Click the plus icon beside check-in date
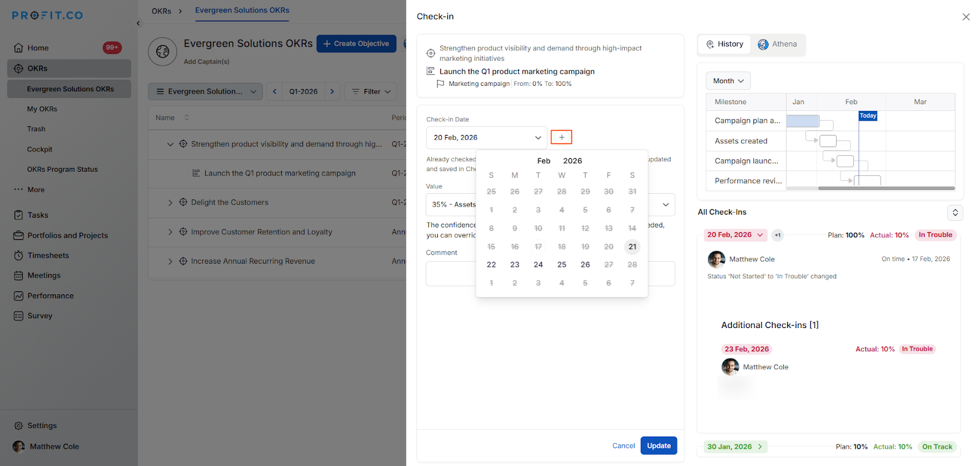Screen dimensions: 980x466 click(561, 137)
